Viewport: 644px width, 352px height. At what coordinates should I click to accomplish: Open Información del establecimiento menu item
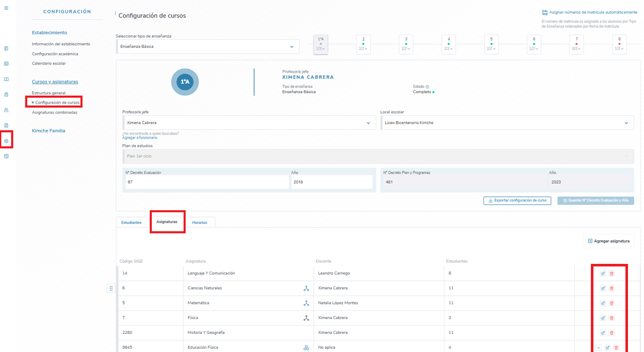coord(61,44)
